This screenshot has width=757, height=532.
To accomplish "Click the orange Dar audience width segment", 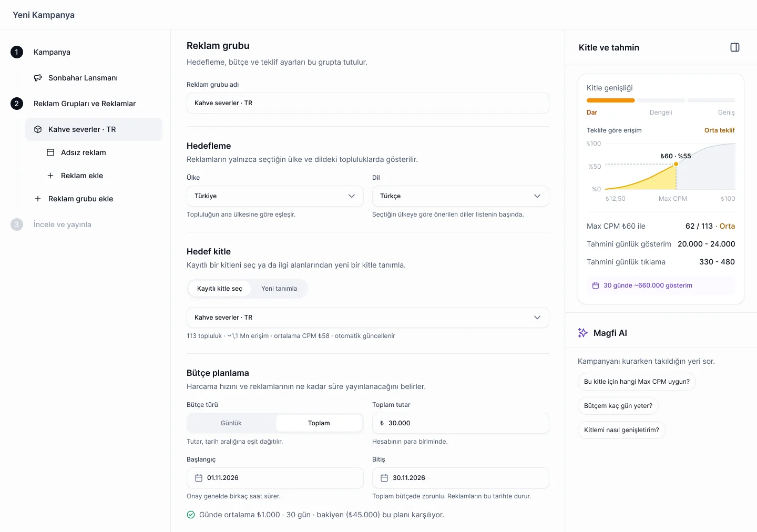I will (x=611, y=100).
